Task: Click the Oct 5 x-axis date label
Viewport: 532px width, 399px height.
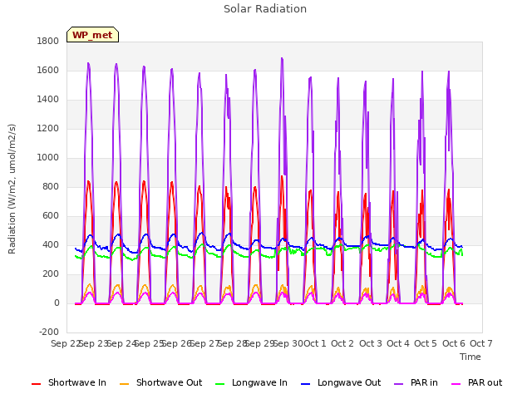Action: [x=426, y=343]
